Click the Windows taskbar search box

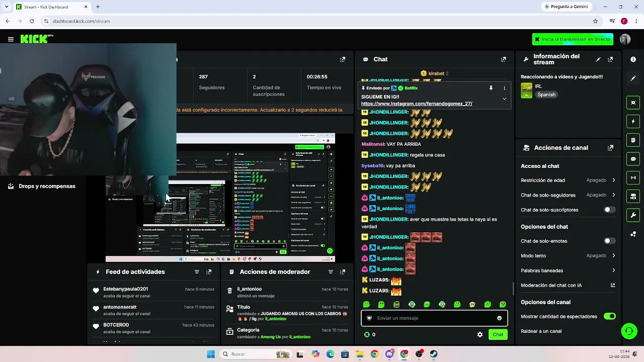pos(256,354)
